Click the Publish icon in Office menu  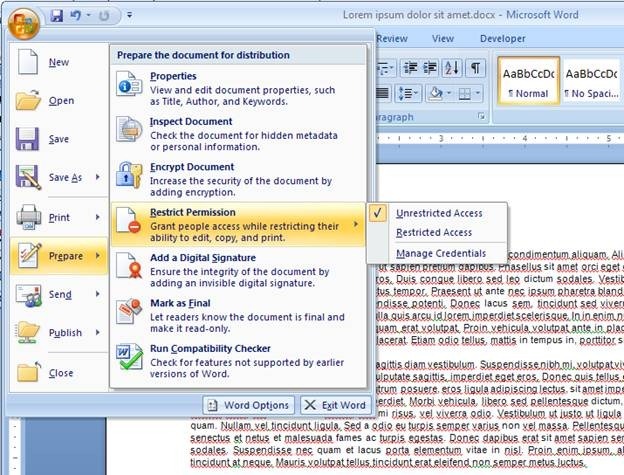[28, 333]
